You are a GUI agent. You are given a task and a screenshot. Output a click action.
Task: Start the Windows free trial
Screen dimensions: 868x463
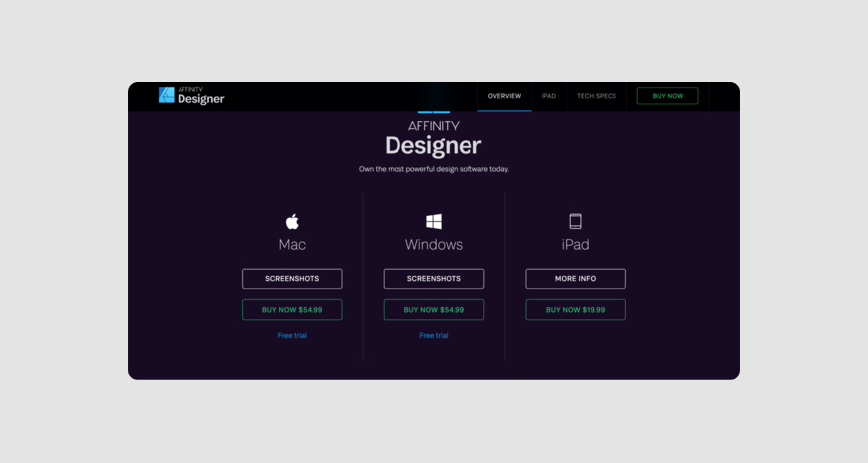[x=434, y=335]
